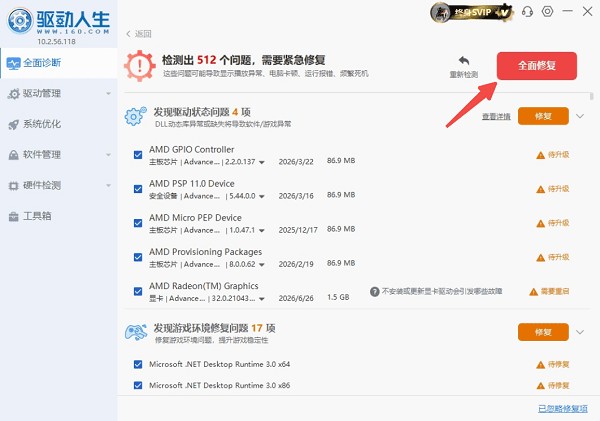The image size is (600, 421).
Task: Expand 软件管理 sidebar submenu arrow
Action: [108, 155]
